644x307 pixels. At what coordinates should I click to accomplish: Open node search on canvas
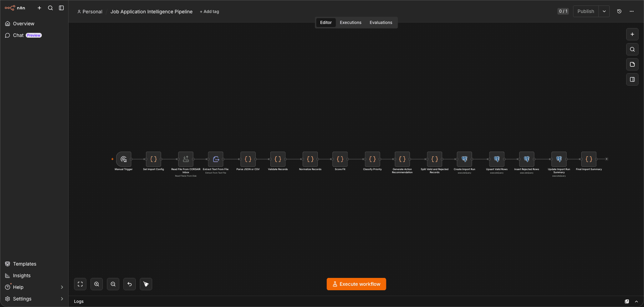coord(632,49)
